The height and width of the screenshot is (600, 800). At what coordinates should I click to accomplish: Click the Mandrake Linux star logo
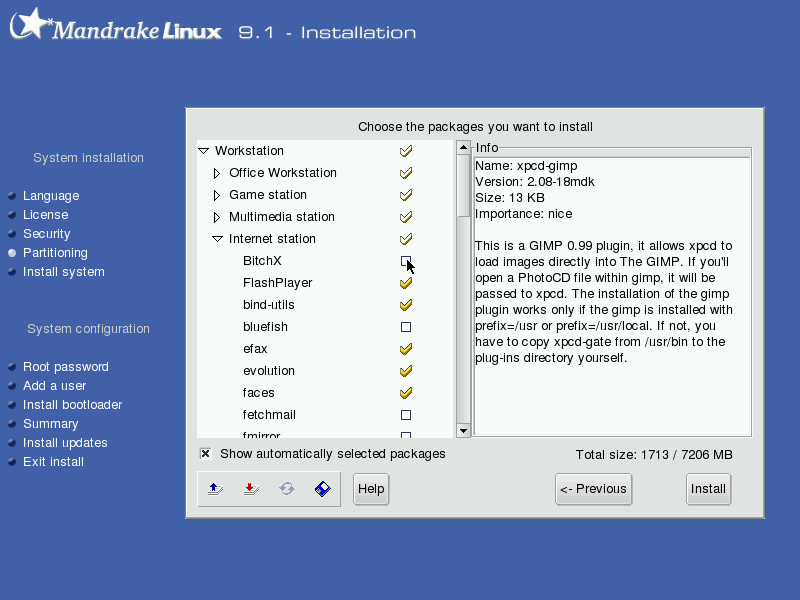coord(32,23)
